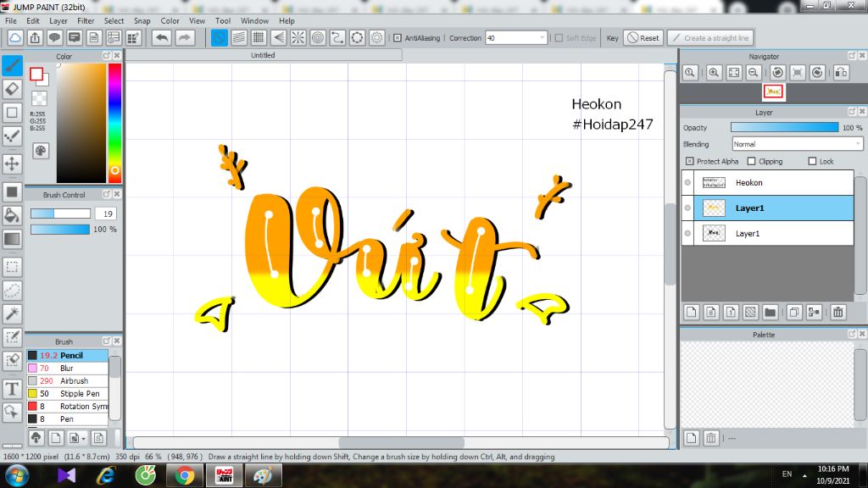Click the Redo arrow in toolbar
The image size is (868, 488).
click(x=184, y=37)
